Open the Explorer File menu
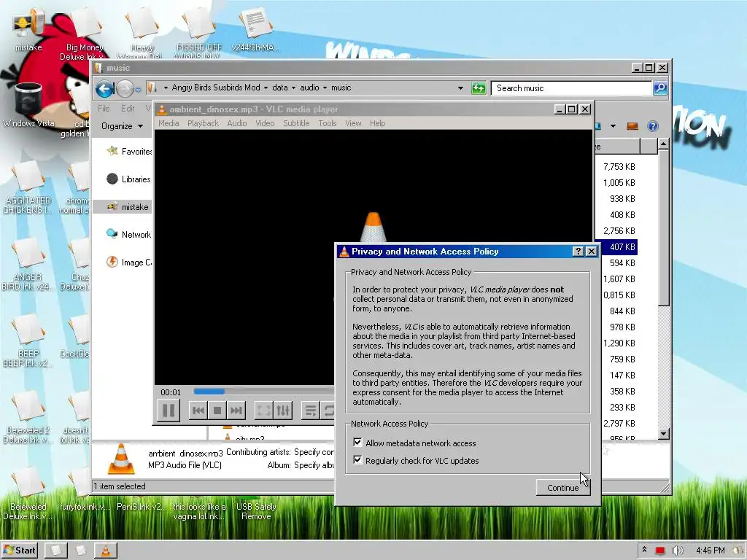This screenshot has width=747, height=560. tap(104, 109)
